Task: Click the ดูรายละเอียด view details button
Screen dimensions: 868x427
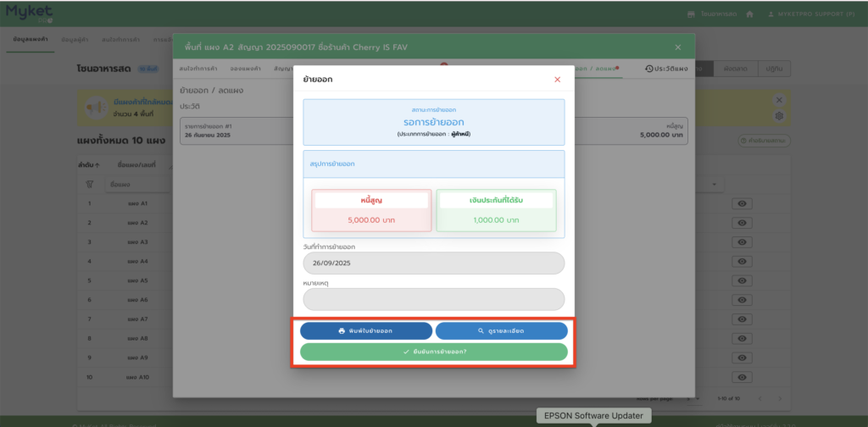Action: pos(502,330)
